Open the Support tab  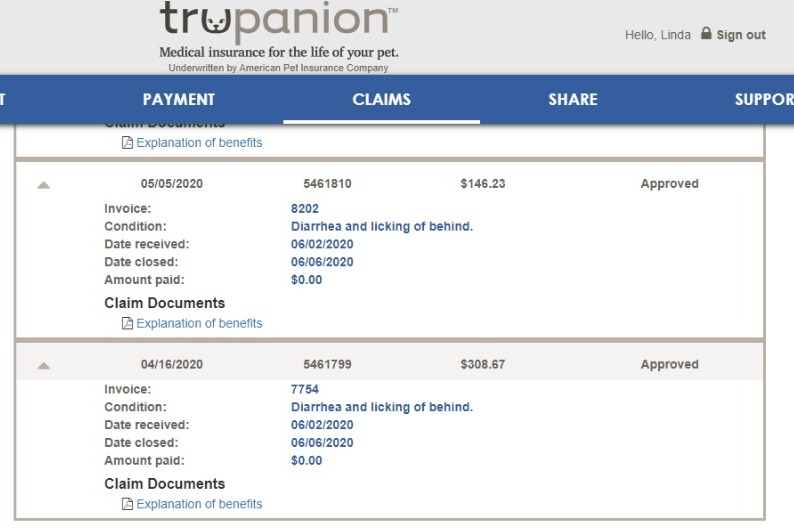[x=764, y=99]
